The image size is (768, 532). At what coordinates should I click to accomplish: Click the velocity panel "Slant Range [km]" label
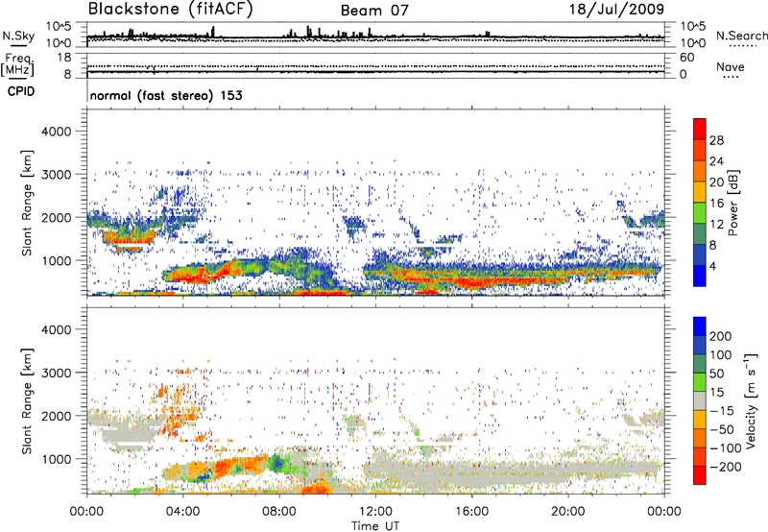click(27, 401)
